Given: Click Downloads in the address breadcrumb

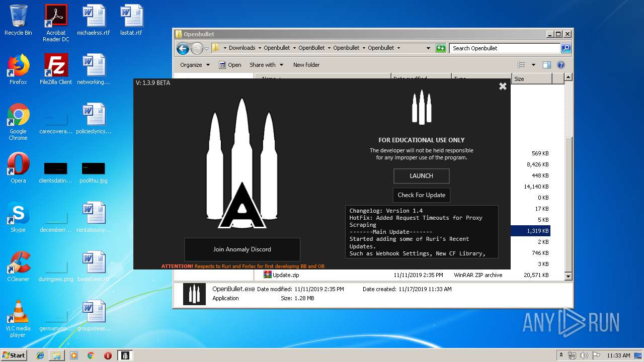Looking at the screenshot, I should (x=242, y=48).
